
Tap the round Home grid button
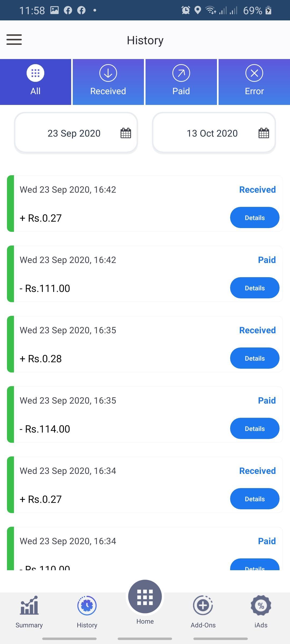[145, 597]
